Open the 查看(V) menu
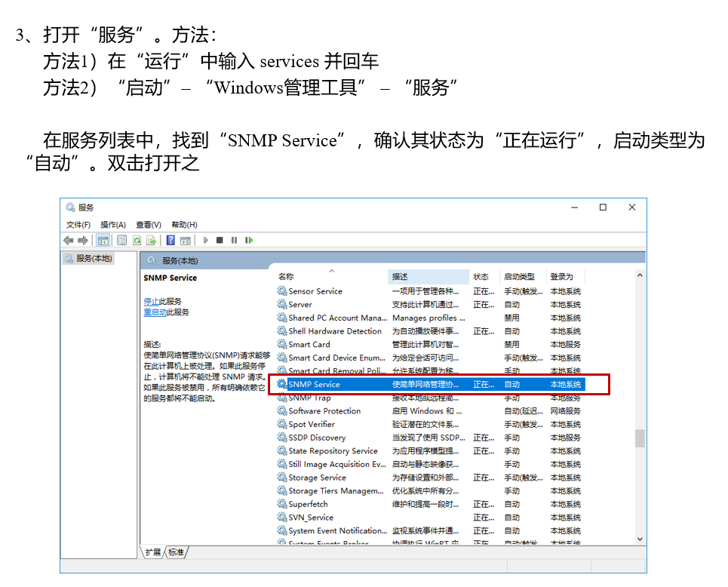Screen dimensions: 728x587 tap(149, 225)
